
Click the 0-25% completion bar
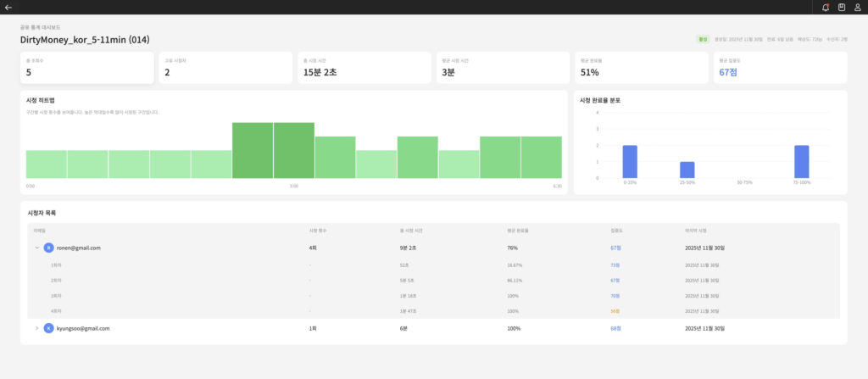click(x=630, y=161)
